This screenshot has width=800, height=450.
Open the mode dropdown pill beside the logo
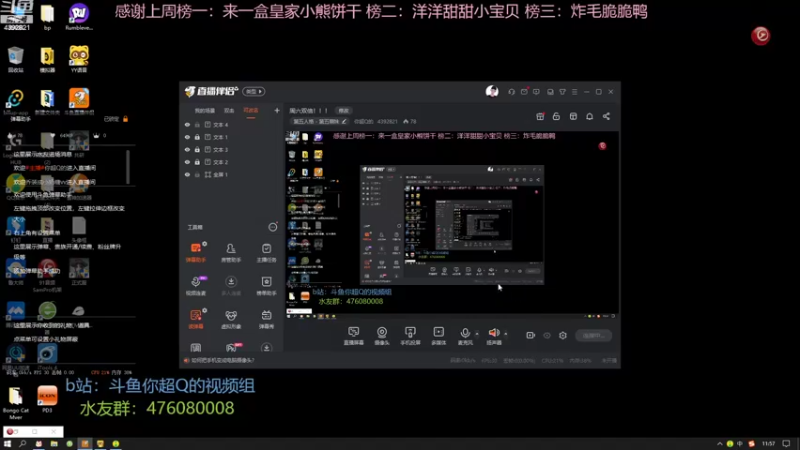(254, 91)
